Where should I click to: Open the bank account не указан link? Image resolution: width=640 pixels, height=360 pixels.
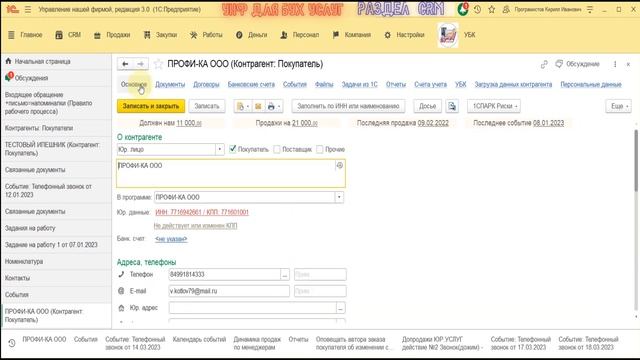pyautogui.click(x=171, y=239)
